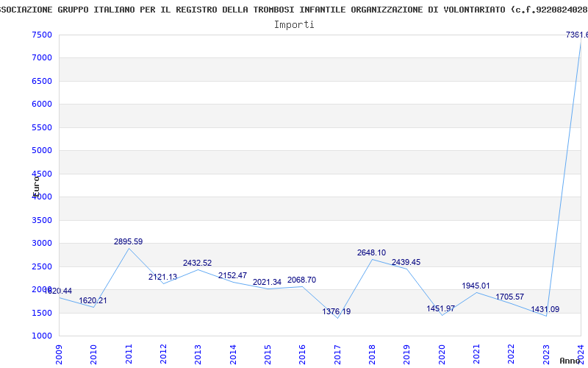Click the y-axis value 6500
Image resolution: width=588 pixels, height=368 pixels.
coord(42,81)
